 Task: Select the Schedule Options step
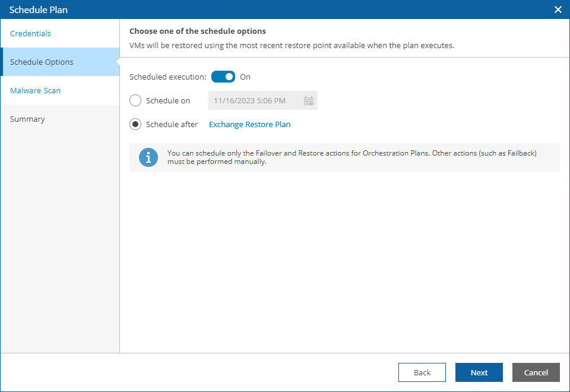click(x=42, y=62)
